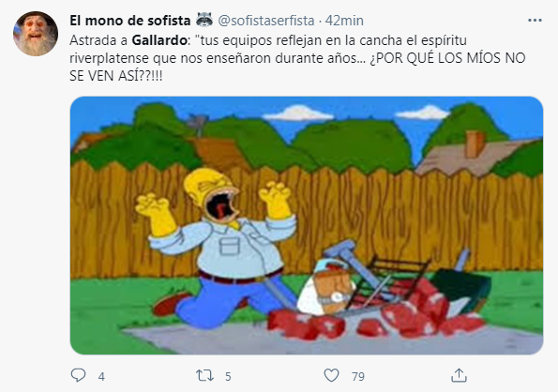Click the bold Gallardo word in tweet

point(159,40)
